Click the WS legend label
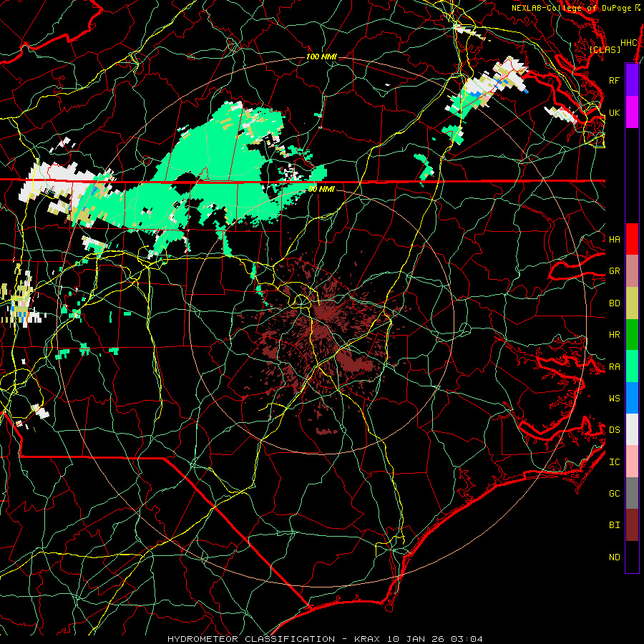Viewport: 644px width, 644px height. [x=614, y=398]
